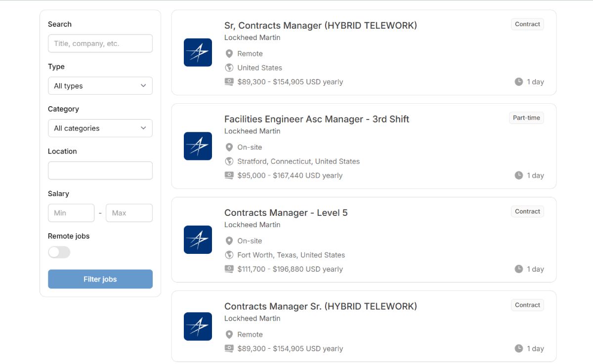Click the globe icon beside Fort Worth, Texas
Image resolution: width=593 pixels, height=364 pixels.
click(229, 255)
